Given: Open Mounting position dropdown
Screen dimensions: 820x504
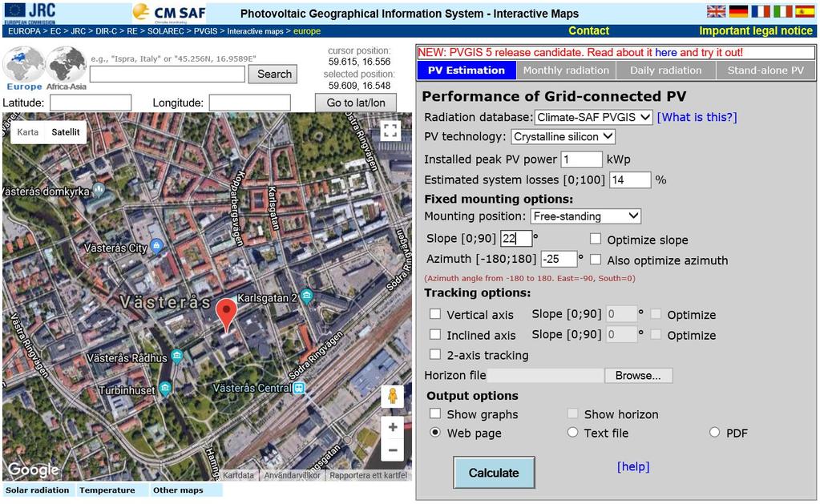Looking at the screenshot, I should [586, 216].
